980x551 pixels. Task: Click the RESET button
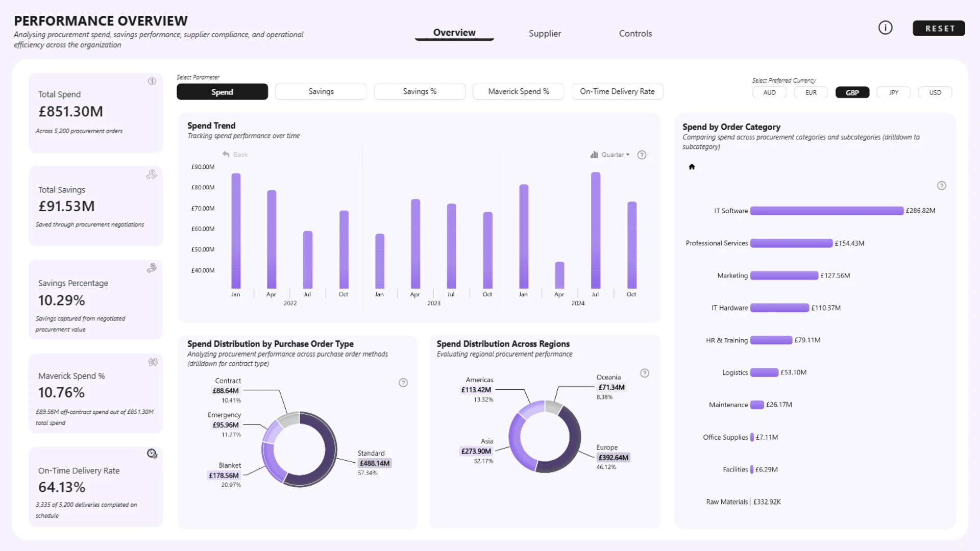coord(939,29)
